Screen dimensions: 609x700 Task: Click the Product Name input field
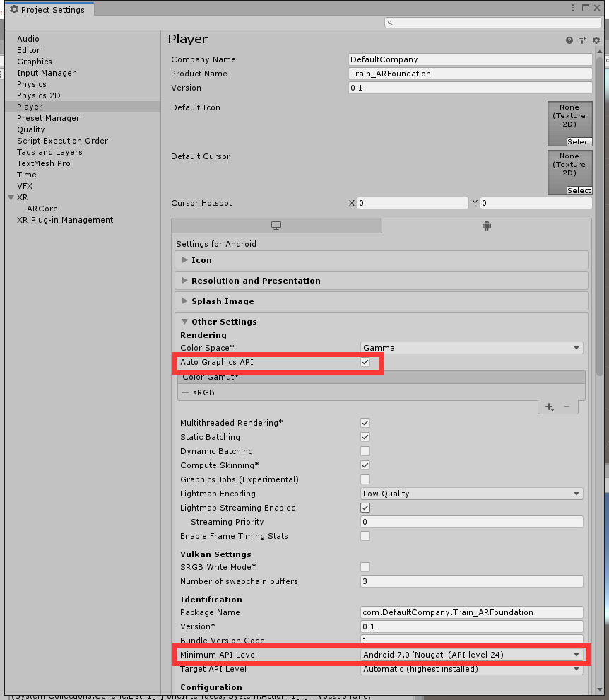tap(471, 74)
